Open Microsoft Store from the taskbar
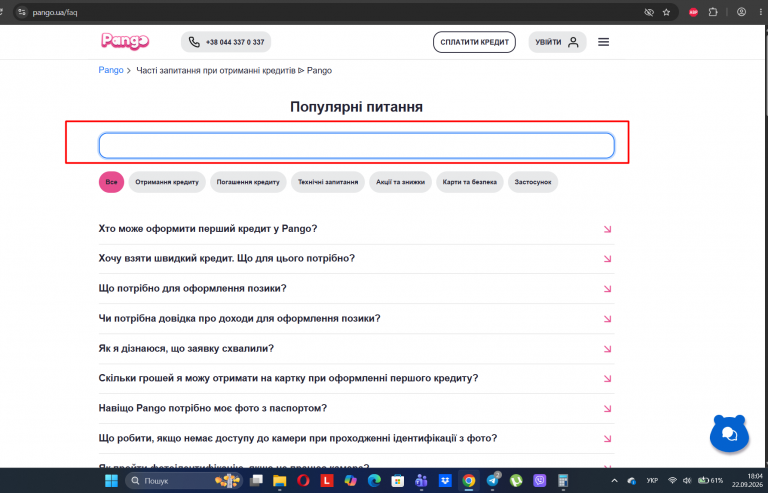This screenshot has width=768, height=493. point(398,481)
